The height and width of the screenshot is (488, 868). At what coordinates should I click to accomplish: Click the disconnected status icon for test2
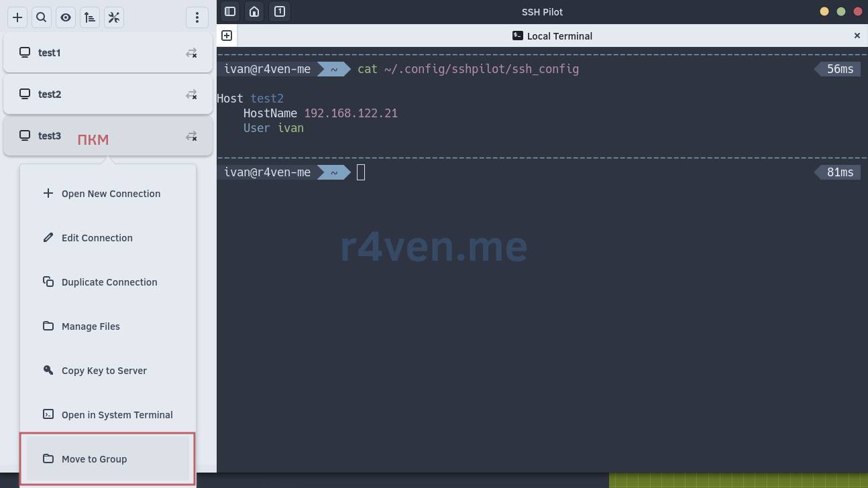[x=191, y=95]
